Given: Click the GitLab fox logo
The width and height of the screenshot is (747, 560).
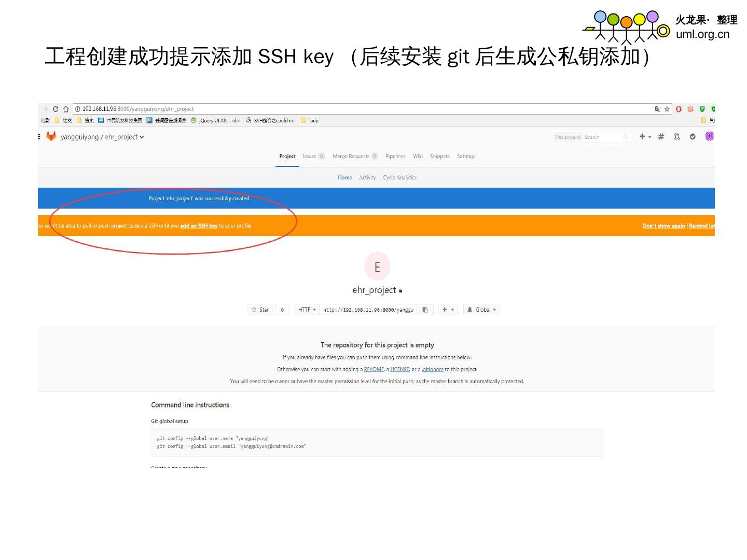Looking at the screenshot, I should 51,136.
